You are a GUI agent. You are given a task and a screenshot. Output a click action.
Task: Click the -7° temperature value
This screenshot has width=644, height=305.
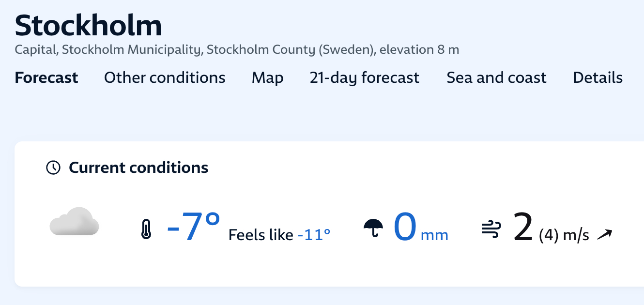click(193, 227)
